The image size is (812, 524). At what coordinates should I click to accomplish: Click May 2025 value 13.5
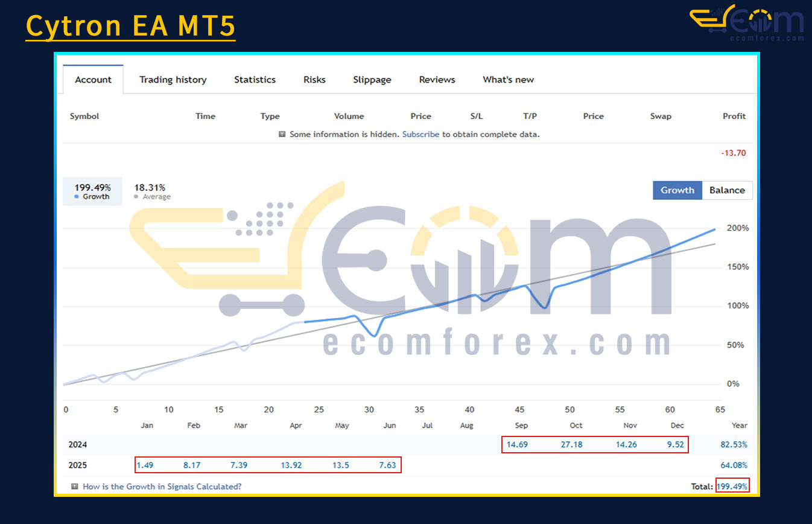click(341, 465)
